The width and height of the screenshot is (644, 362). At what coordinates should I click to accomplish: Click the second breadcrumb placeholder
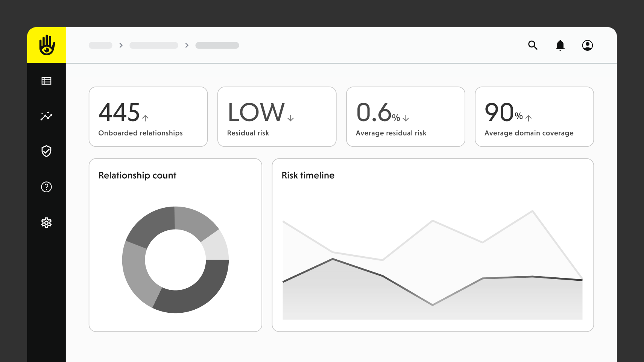[x=154, y=45]
